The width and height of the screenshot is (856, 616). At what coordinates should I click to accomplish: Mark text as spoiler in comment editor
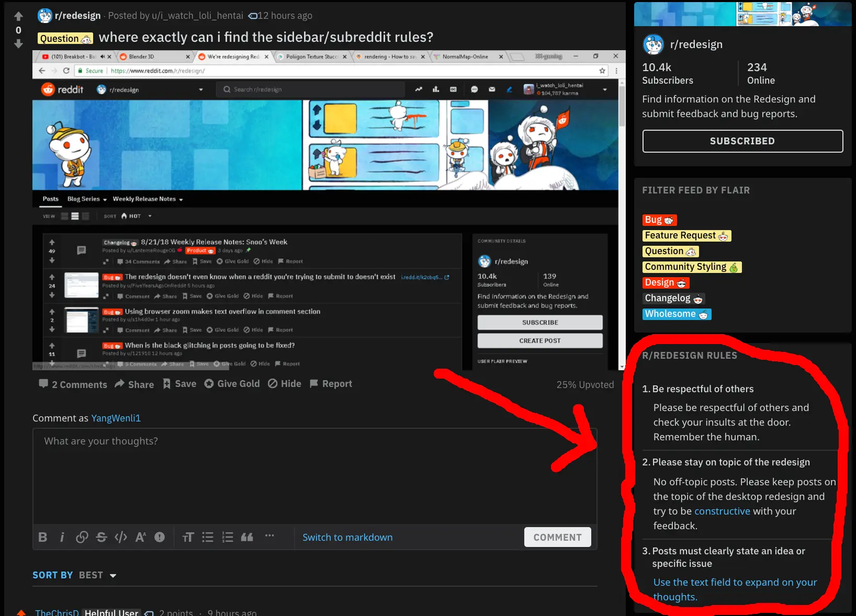160,537
